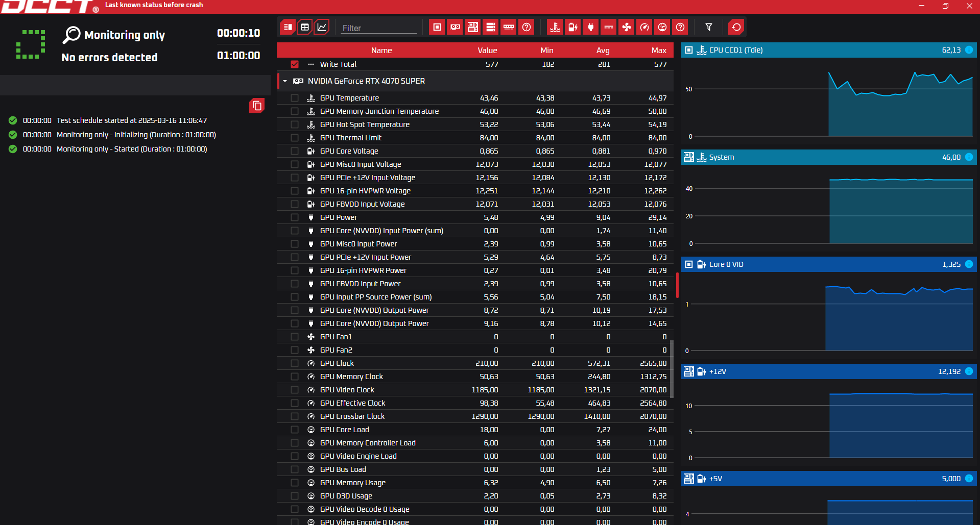
Task: Select the GPU D3D Usage row label
Action: pos(346,496)
